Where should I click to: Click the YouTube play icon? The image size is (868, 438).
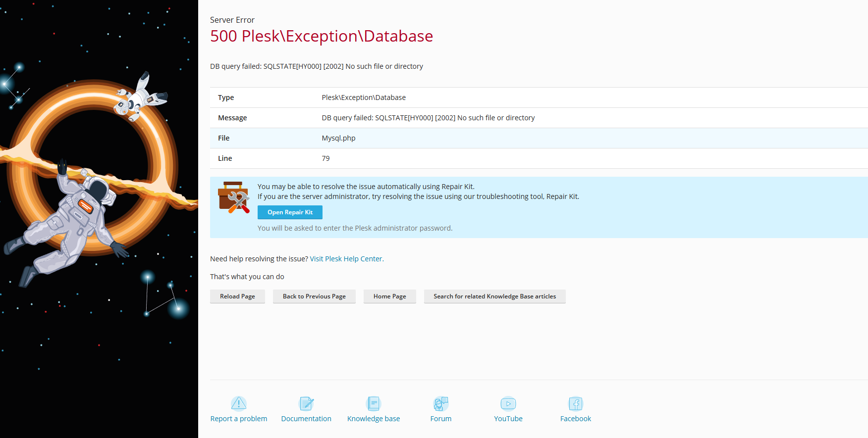[508, 404]
